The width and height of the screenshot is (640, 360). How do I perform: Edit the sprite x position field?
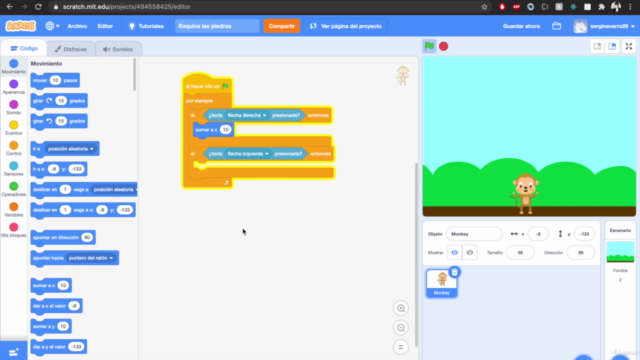pyautogui.click(x=538, y=234)
